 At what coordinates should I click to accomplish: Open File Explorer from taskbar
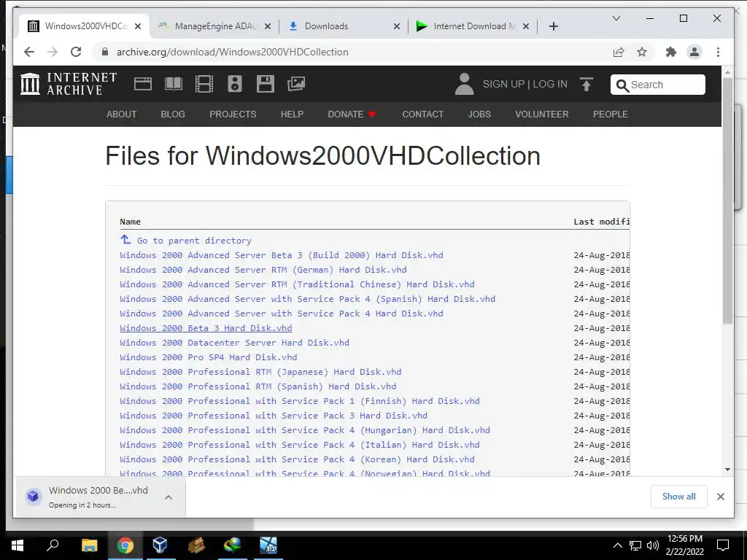tap(89, 545)
